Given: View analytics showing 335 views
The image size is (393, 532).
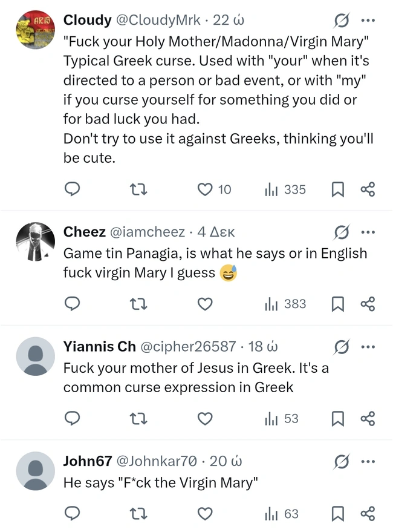Looking at the screenshot, I should [285, 189].
